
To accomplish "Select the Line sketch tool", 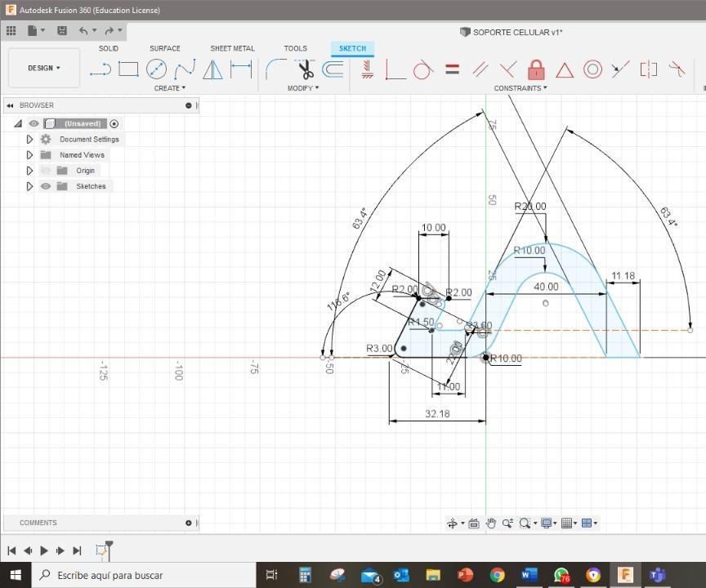I will [x=100, y=69].
